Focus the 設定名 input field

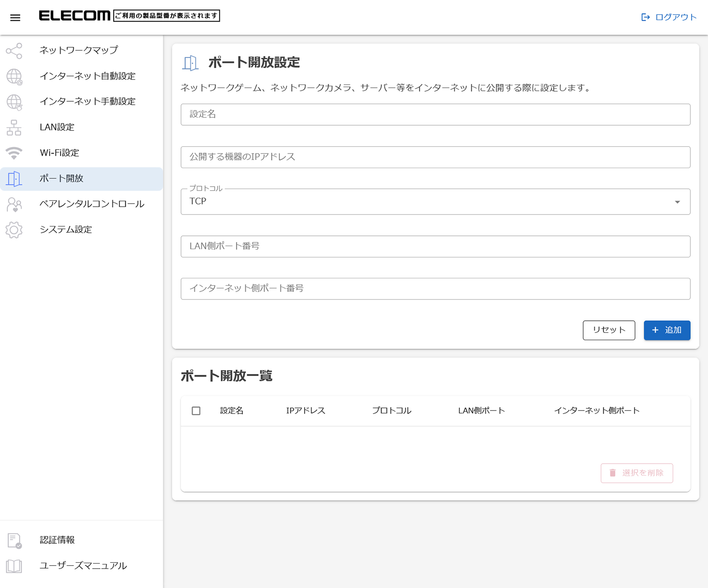click(435, 115)
